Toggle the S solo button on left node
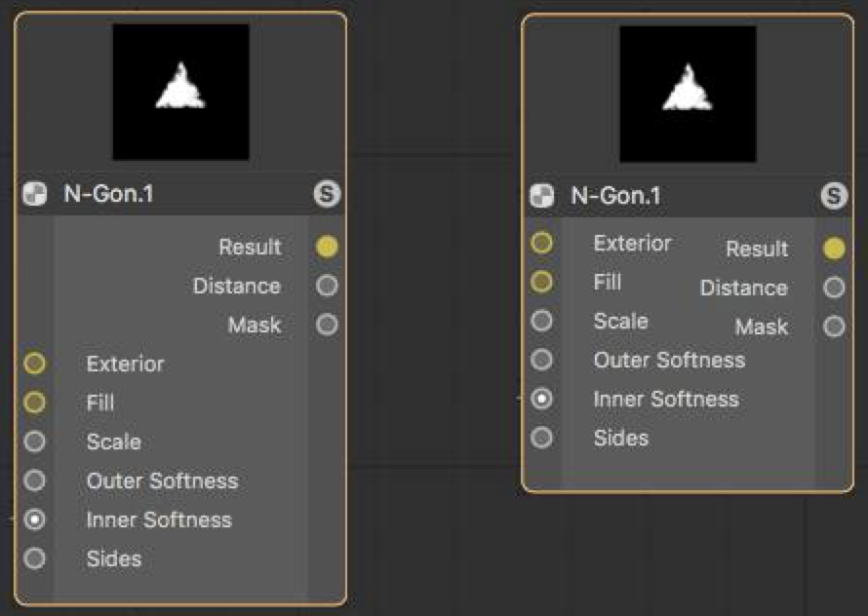This screenshot has width=868, height=616. [327, 194]
